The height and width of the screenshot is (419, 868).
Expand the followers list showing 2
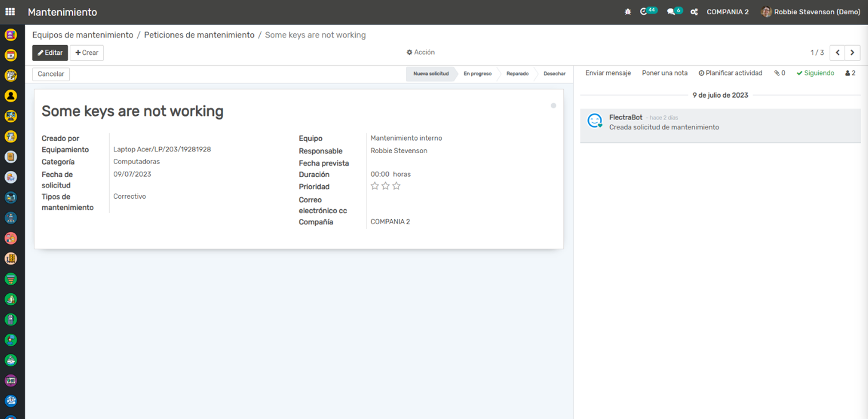coord(850,73)
